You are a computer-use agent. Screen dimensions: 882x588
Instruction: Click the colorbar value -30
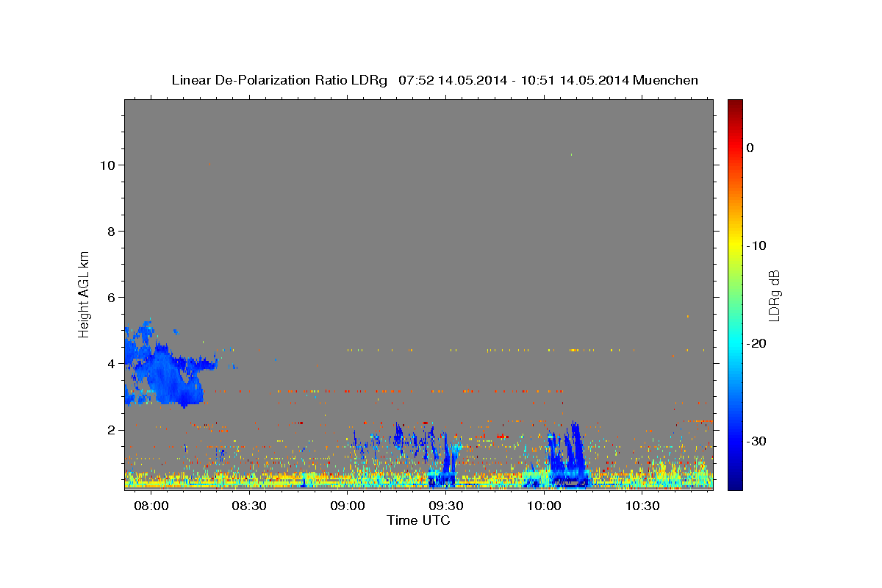(756, 441)
